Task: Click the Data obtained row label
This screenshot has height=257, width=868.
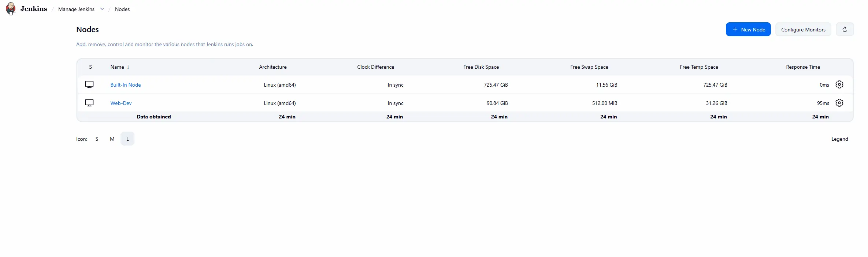Action: [154, 117]
